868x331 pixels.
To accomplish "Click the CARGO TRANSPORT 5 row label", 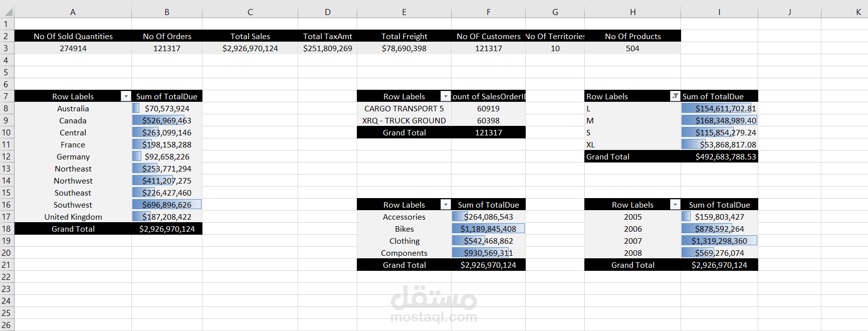I will tap(404, 108).
